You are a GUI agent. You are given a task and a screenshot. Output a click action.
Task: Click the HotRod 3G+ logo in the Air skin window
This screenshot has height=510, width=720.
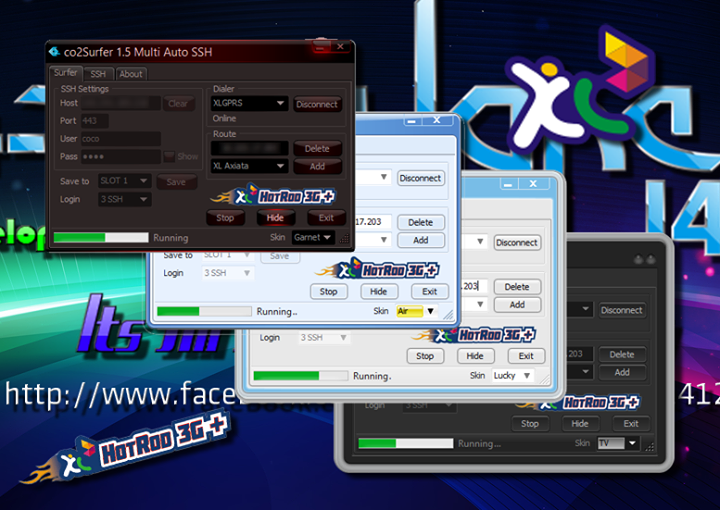(x=377, y=269)
